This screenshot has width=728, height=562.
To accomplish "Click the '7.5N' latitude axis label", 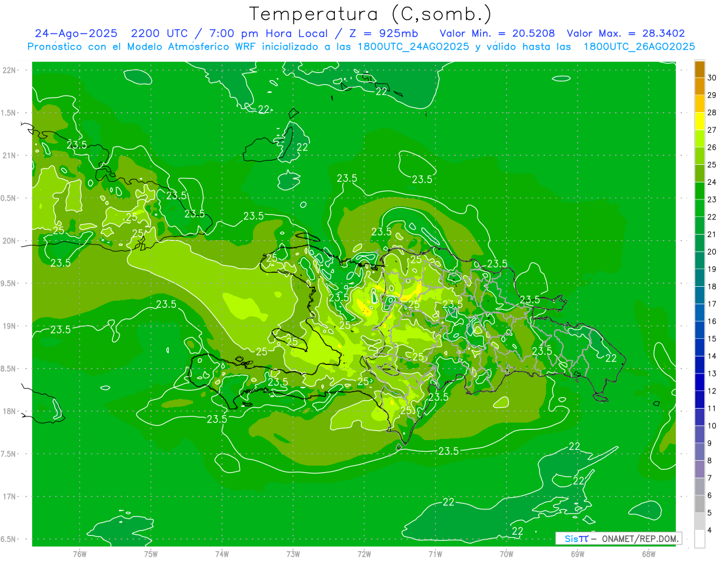I will 9,454.
